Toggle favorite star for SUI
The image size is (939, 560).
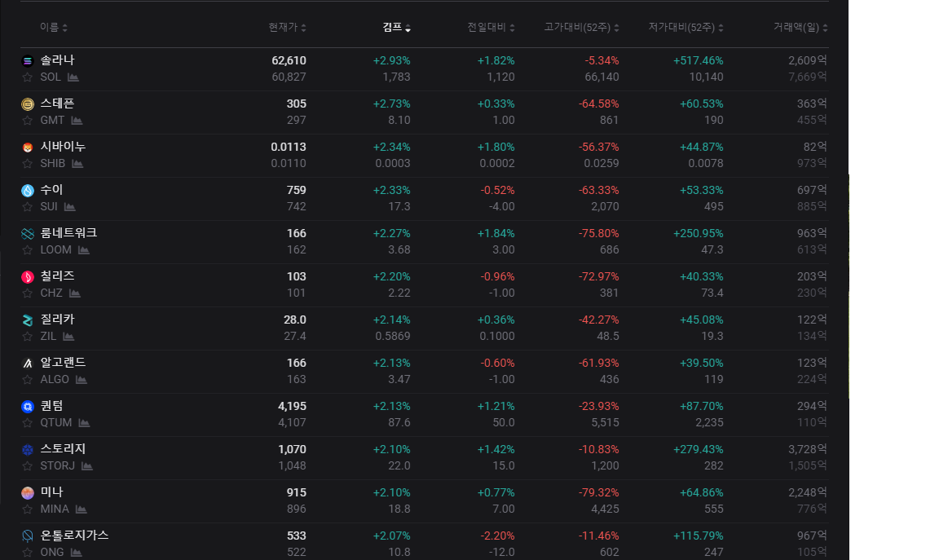tap(28, 207)
